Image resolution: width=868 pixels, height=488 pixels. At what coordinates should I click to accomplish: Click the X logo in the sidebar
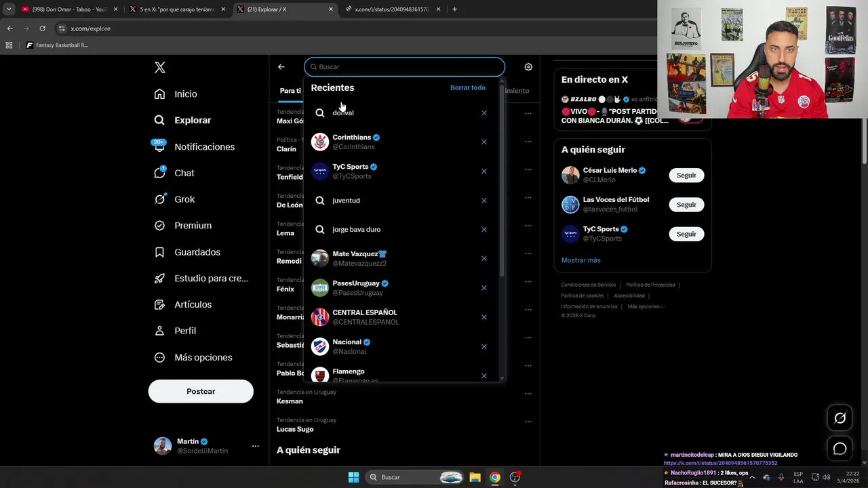(x=159, y=67)
